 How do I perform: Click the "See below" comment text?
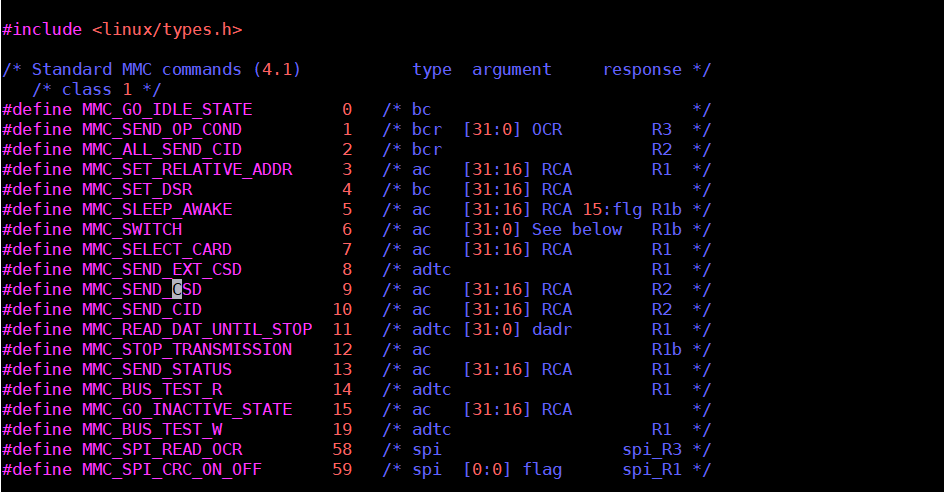[577, 229]
